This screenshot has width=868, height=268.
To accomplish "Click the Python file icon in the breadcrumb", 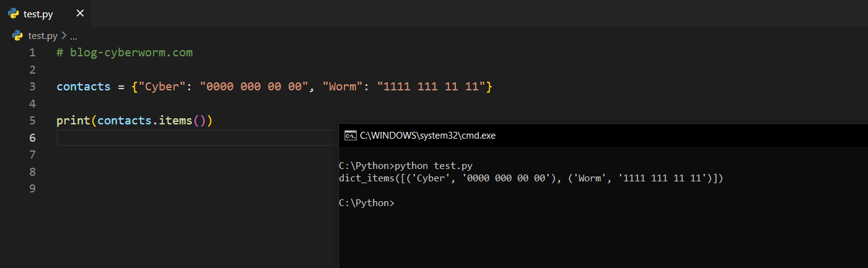I will coord(17,36).
